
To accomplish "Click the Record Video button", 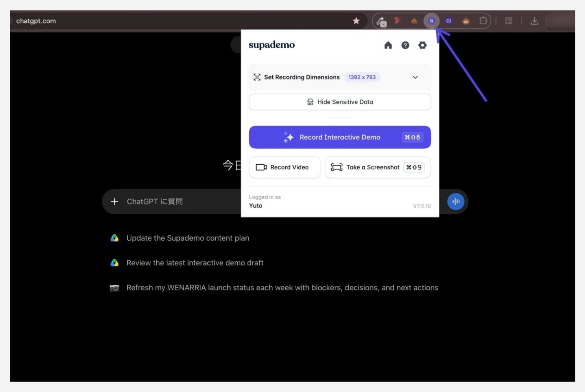I will pyautogui.click(x=285, y=167).
